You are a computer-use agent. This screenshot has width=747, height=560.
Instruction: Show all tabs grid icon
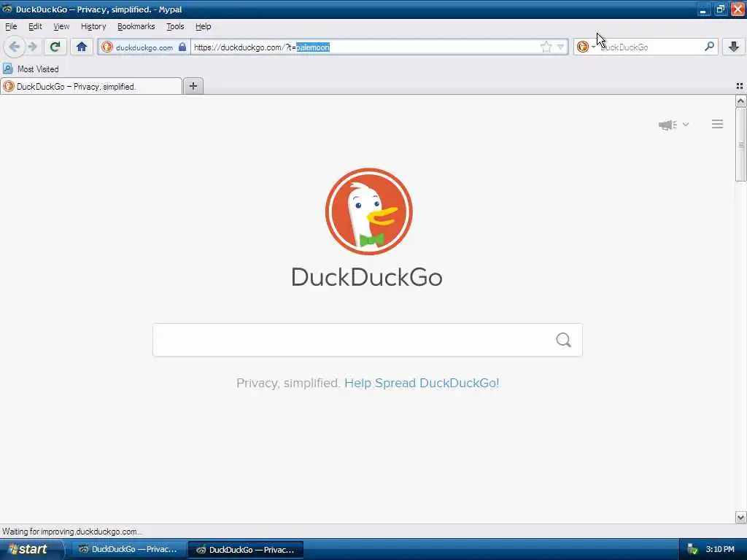(740, 86)
